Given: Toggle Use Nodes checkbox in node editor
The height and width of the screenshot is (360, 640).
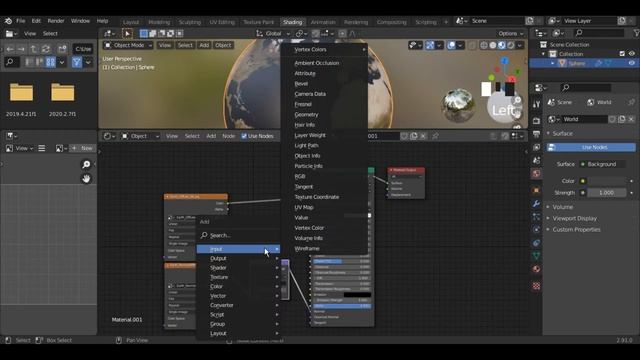Looking at the screenshot, I should click(244, 136).
